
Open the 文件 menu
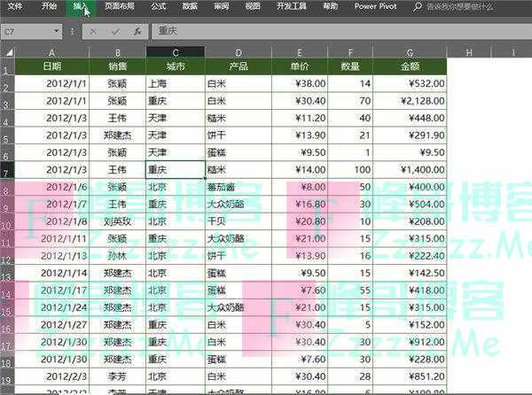click(x=15, y=6)
